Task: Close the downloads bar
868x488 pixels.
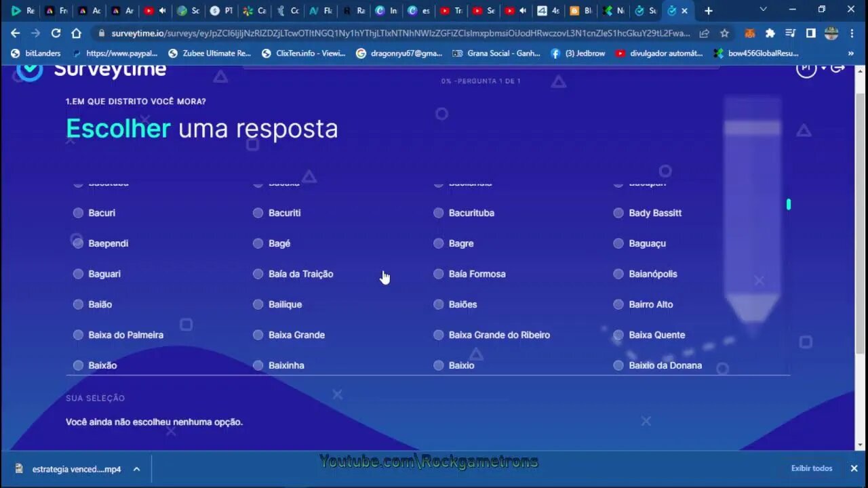Action: coord(854,468)
